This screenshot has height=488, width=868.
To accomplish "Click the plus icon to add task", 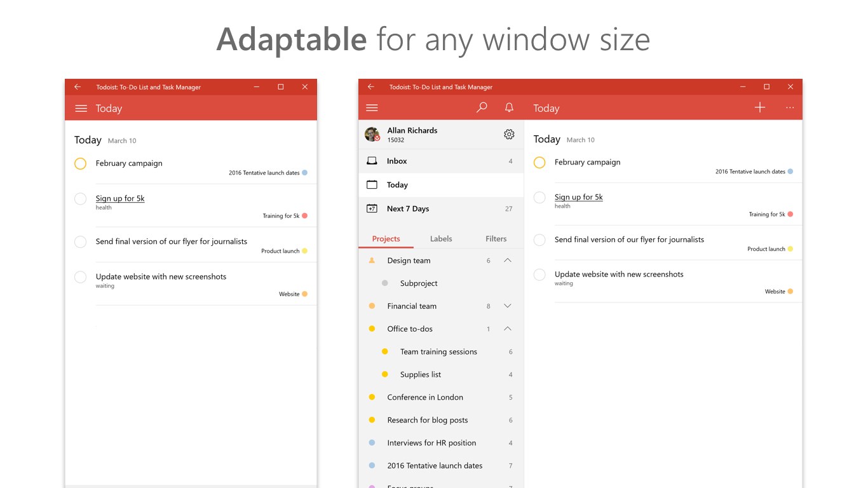I will 759,107.
